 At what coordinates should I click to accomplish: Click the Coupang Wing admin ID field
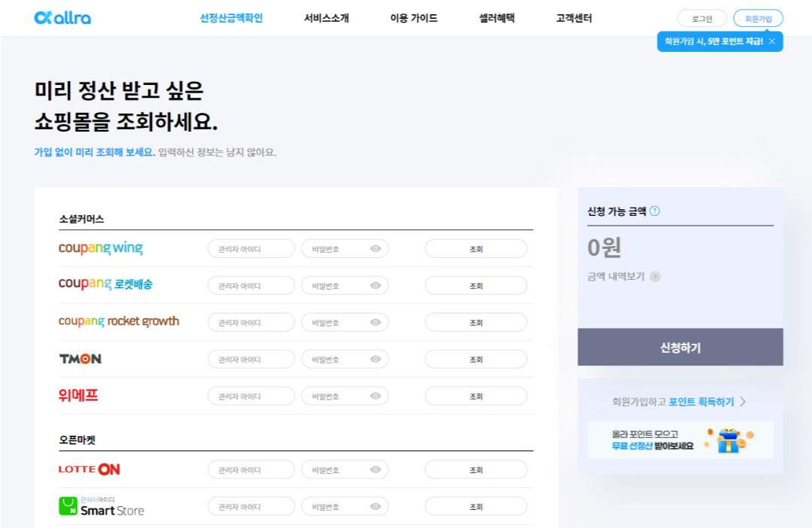pos(251,249)
